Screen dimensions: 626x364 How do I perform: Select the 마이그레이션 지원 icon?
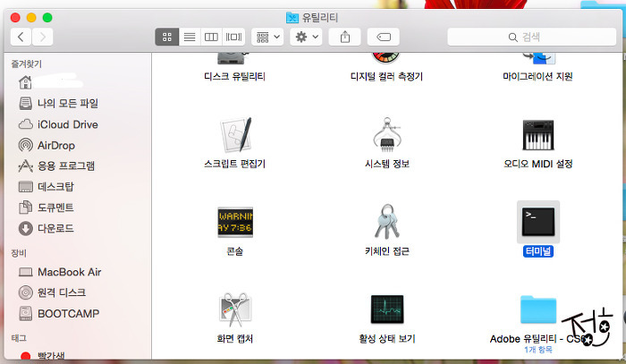tap(539, 58)
